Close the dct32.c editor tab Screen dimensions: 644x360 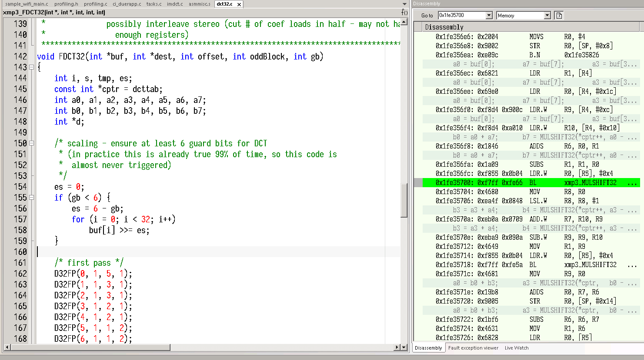pyautogui.click(x=239, y=4)
